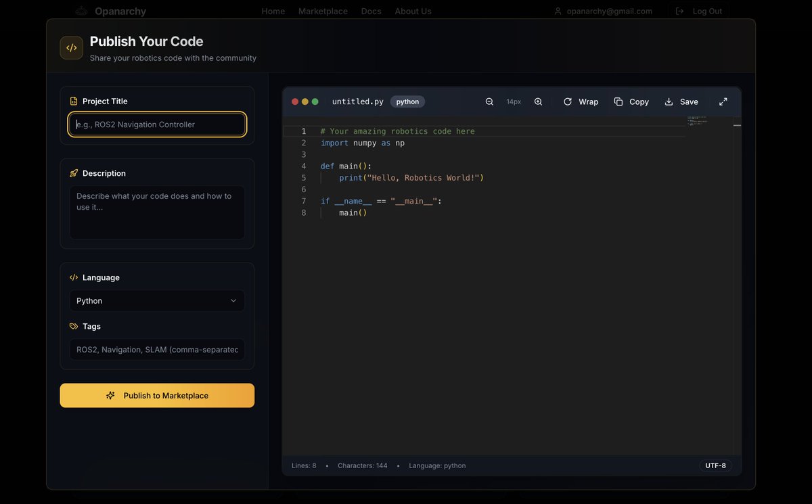Click the sparkle icon on Publish button
Image resolution: width=812 pixels, height=504 pixels.
[111, 396]
